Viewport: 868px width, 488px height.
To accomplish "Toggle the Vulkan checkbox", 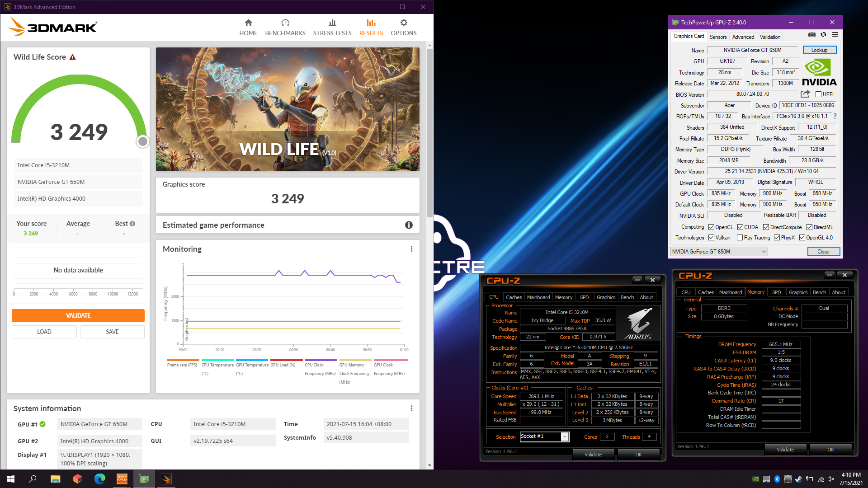I will pos(711,238).
